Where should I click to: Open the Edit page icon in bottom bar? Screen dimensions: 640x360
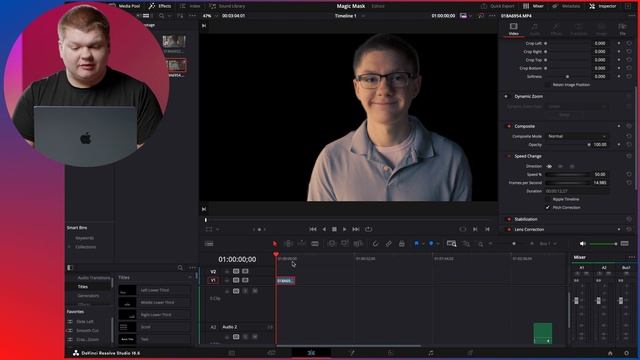(311, 353)
